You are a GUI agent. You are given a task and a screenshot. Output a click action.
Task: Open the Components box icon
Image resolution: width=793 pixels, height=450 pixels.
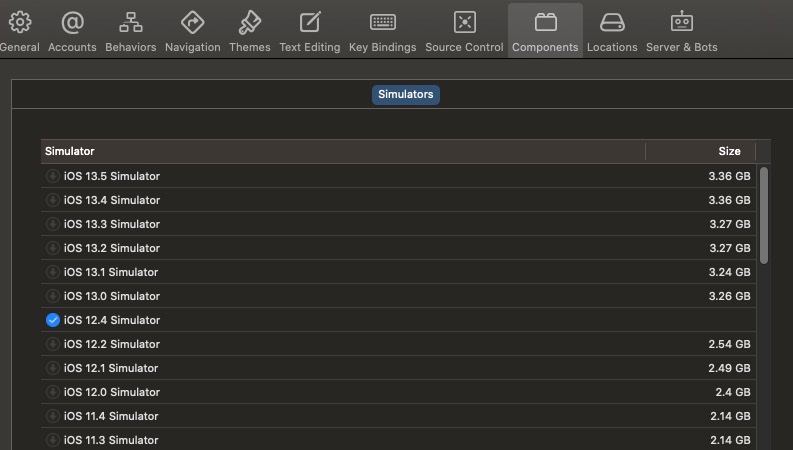click(x=545, y=22)
